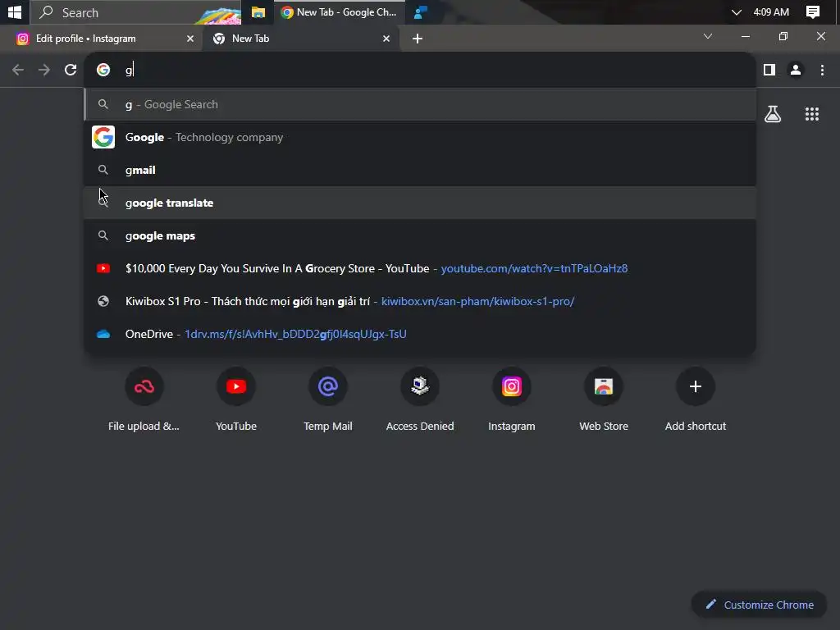Screen dimensions: 840x630
Task: Choose Google Technology company suggestion
Action: coord(420,137)
